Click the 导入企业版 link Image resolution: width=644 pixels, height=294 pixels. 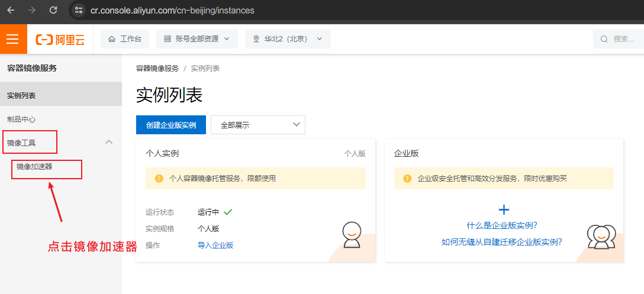215,245
